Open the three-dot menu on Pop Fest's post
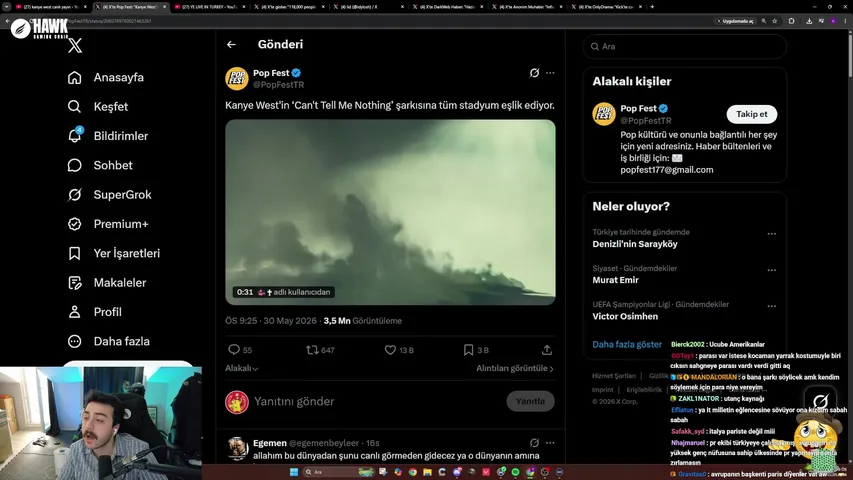This screenshot has width=853, height=480. [x=551, y=73]
